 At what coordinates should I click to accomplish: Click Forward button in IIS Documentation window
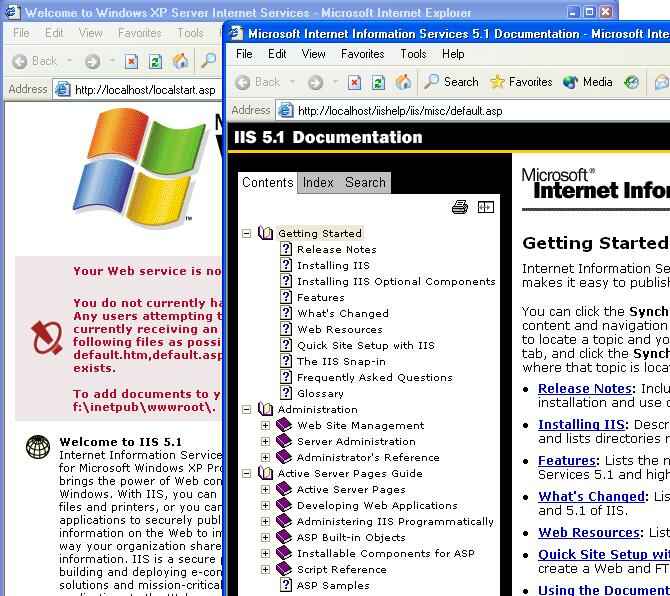[316, 82]
